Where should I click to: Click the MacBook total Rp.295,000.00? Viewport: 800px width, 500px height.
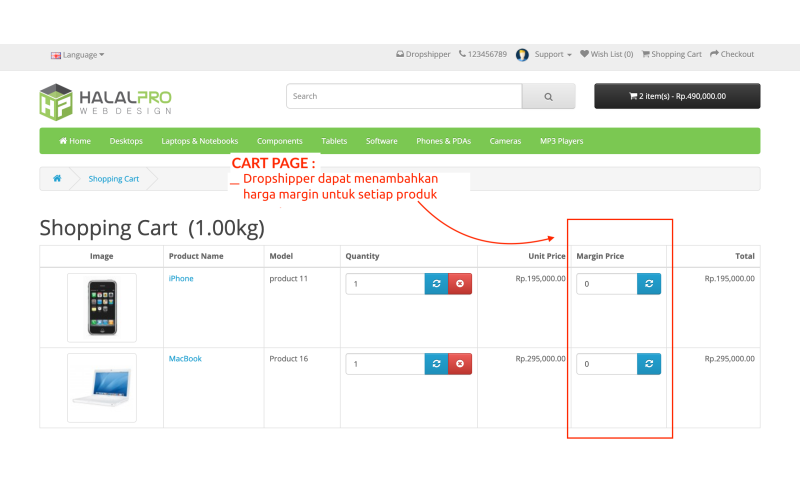pyautogui.click(x=730, y=359)
